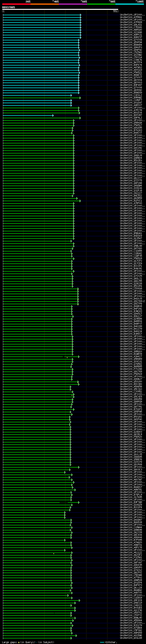
Task: Click arrowhead ending the short UniRef100_B9T0M7 bar
Action: [53, 115]
